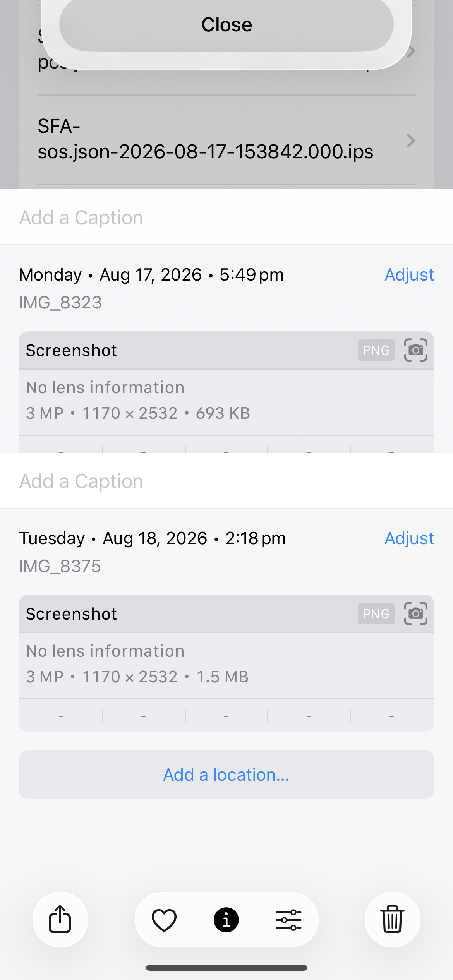This screenshot has width=453, height=980.
Task: Open the SFA-sos.json-2026-08-17 log entry
Action: click(226, 140)
